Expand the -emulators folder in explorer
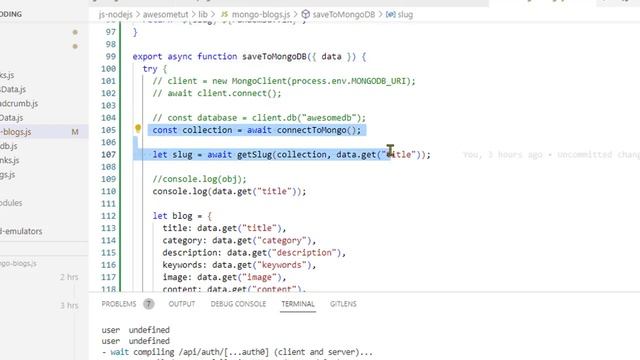The height and width of the screenshot is (360, 640). 21,231
